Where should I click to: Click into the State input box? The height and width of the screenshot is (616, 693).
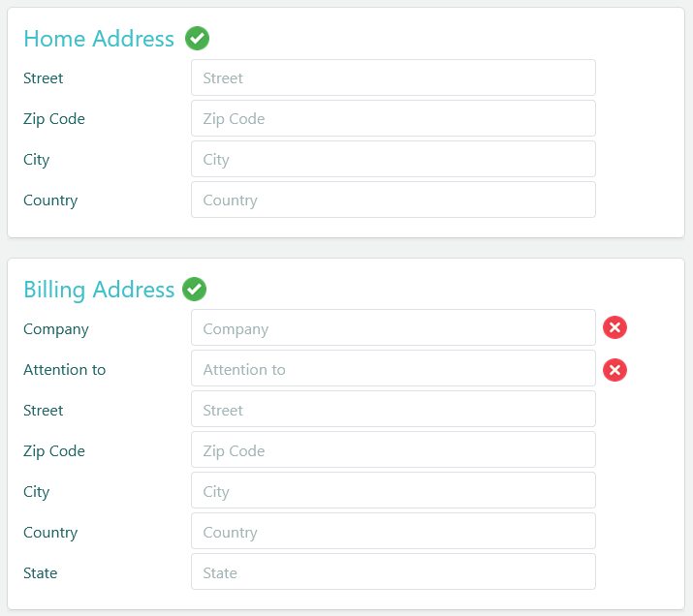[393, 572]
